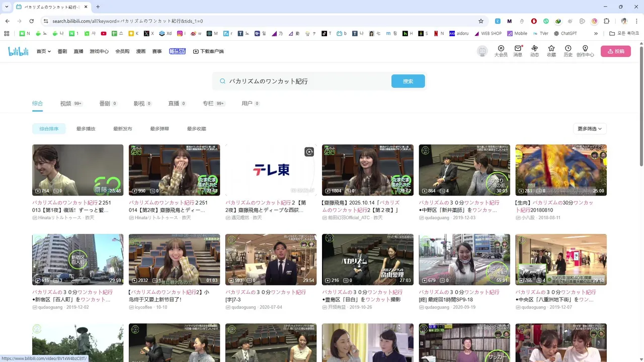Open the bilibili logo home link
Screen dimensions: 644x362
tap(18, 51)
